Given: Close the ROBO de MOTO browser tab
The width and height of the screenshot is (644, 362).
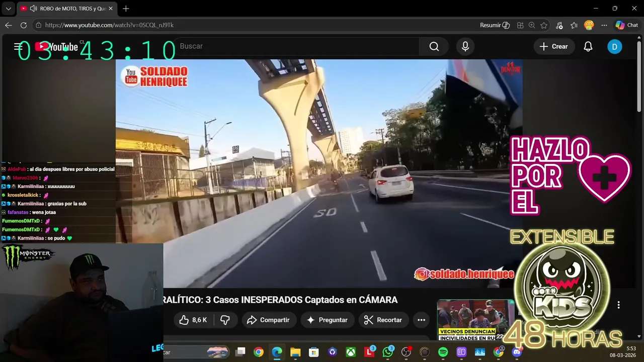Looking at the screenshot, I should click(111, 9).
